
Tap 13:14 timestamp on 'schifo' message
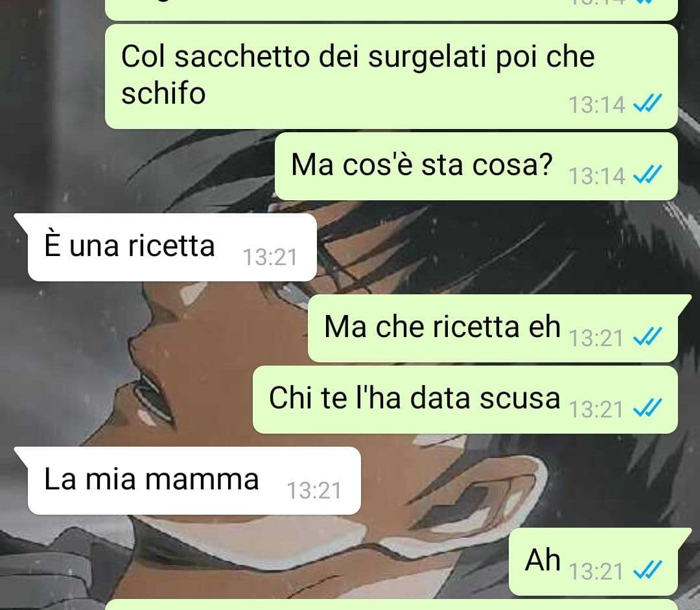(596, 105)
